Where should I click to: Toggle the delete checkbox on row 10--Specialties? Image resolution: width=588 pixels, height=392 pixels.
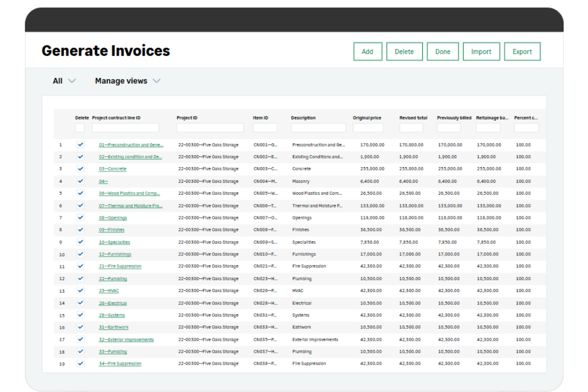pos(81,242)
